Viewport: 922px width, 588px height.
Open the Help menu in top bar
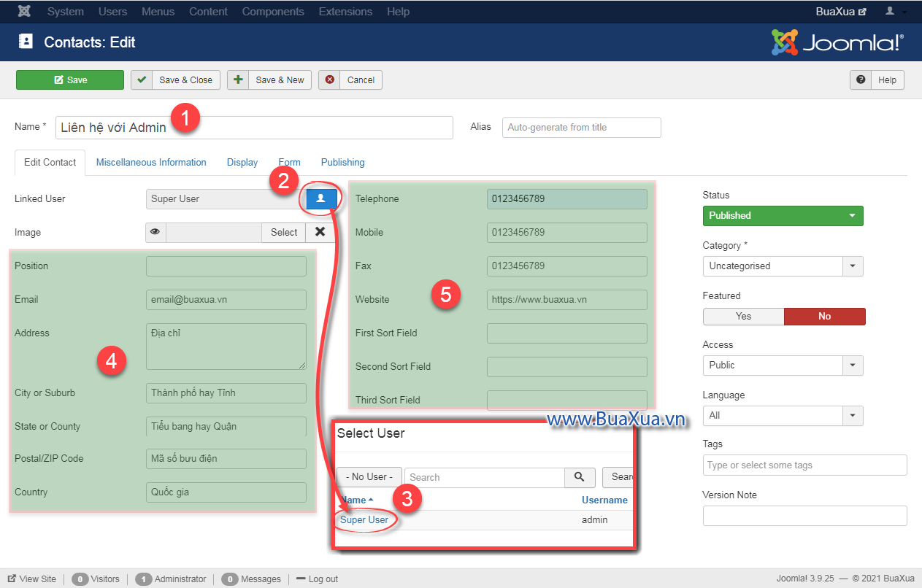point(398,12)
